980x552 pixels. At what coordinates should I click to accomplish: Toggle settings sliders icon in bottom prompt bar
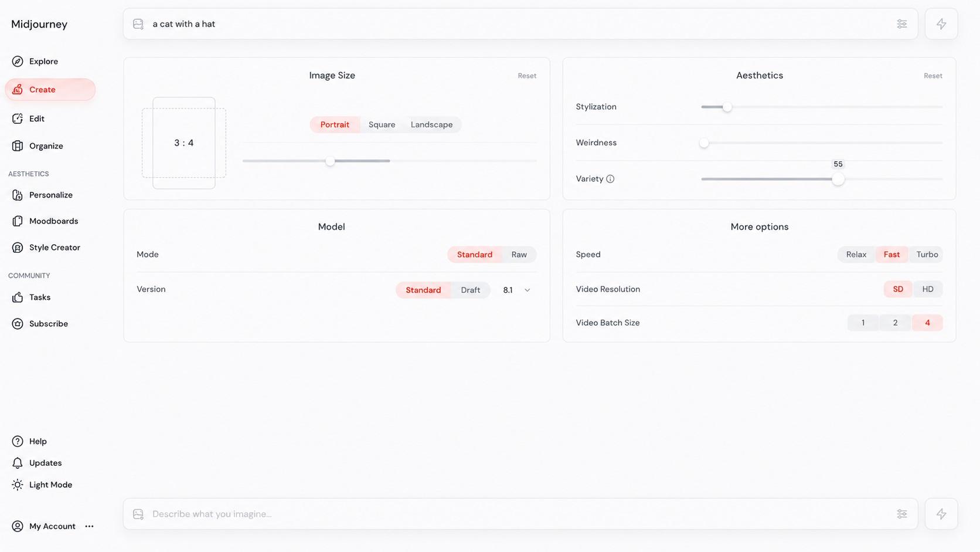tap(901, 514)
